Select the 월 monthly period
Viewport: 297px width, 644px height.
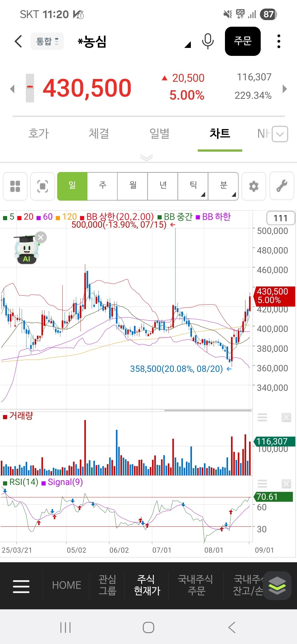pyautogui.click(x=133, y=186)
